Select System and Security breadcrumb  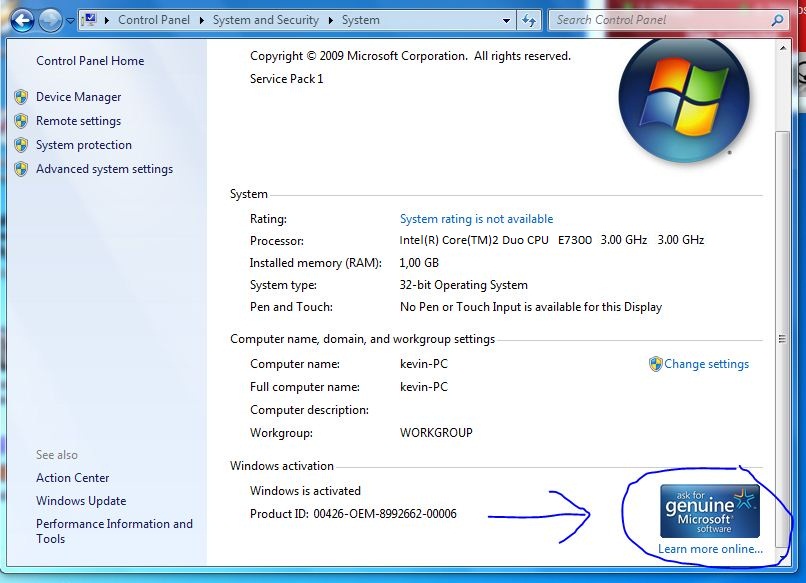pos(266,20)
